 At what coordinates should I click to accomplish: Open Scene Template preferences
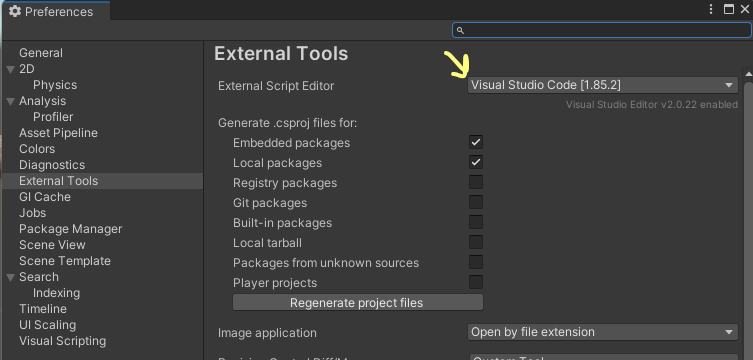coord(65,261)
